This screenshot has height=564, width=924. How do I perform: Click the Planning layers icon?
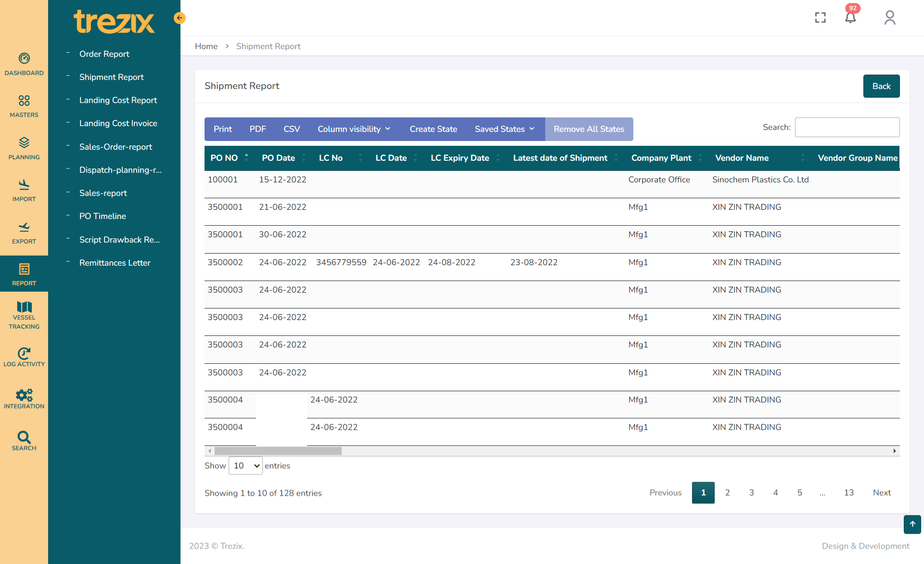24,142
